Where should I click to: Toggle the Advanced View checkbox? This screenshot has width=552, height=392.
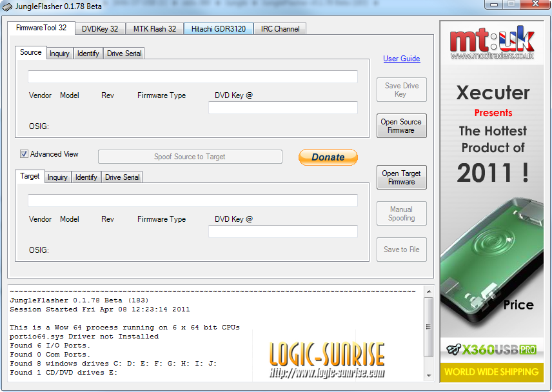pyautogui.click(x=25, y=154)
